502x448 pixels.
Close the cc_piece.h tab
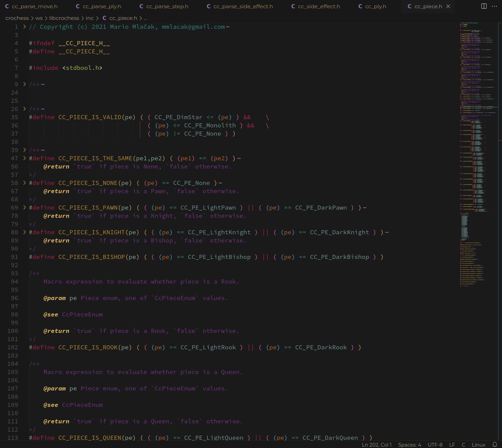448,7
